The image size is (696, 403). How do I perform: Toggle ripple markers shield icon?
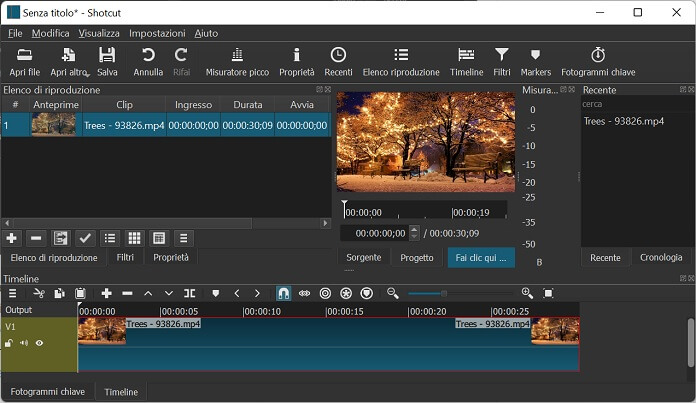367,293
